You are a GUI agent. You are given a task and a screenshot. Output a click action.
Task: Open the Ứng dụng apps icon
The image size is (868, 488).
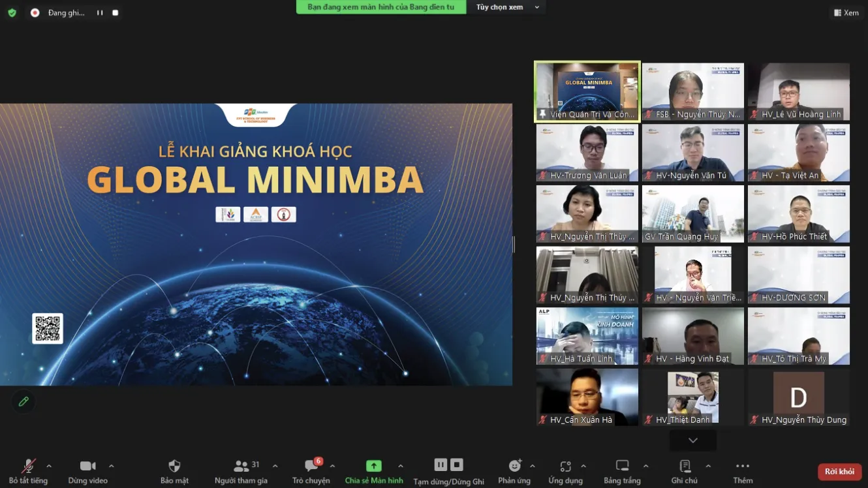point(565,466)
